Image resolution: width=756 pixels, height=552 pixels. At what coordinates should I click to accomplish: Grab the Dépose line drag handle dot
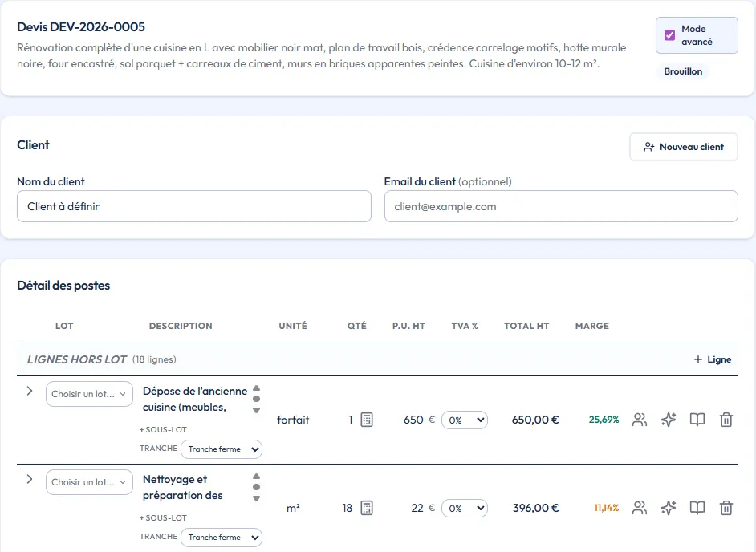tap(257, 399)
